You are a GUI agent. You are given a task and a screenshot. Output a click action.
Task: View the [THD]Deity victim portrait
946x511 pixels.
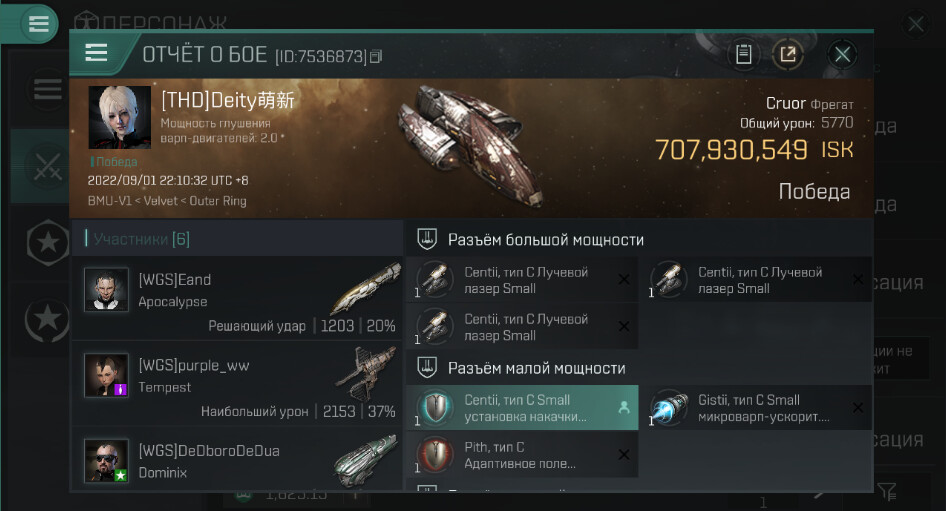[x=119, y=117]
